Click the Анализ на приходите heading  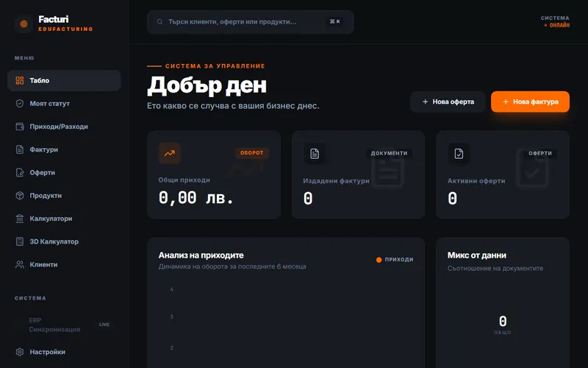tap(201, 255)
